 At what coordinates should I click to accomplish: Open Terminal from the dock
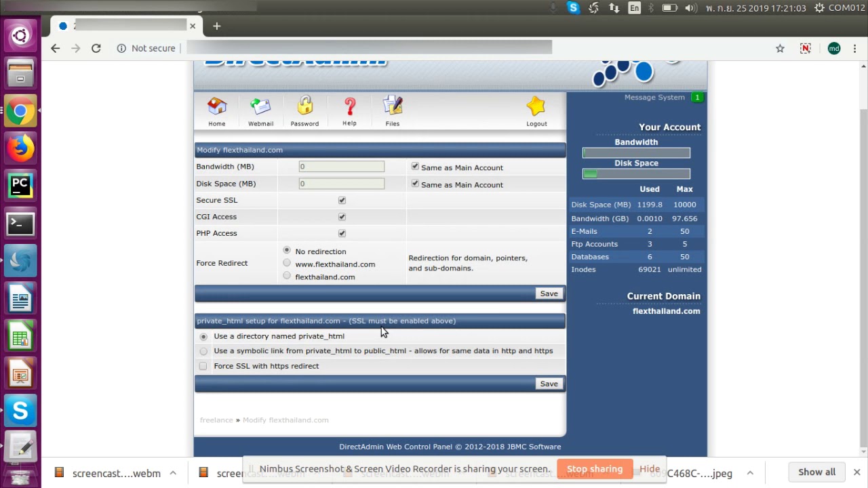20,224
